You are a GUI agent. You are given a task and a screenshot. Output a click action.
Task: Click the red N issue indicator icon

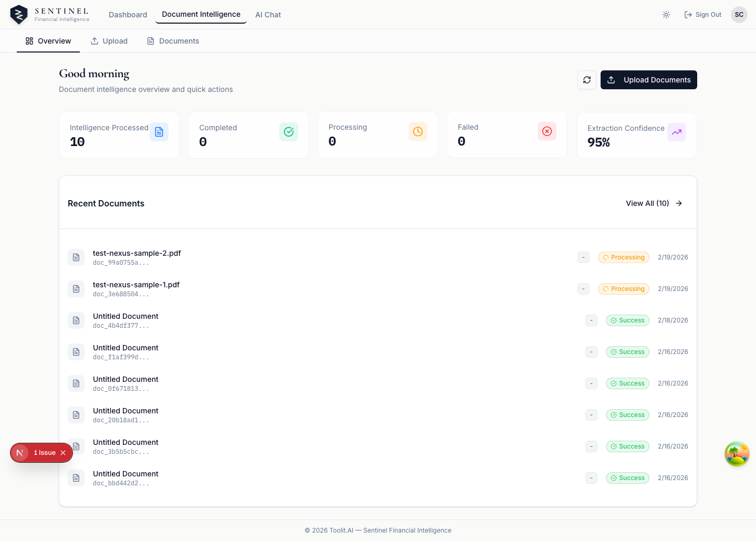point(20,453)
